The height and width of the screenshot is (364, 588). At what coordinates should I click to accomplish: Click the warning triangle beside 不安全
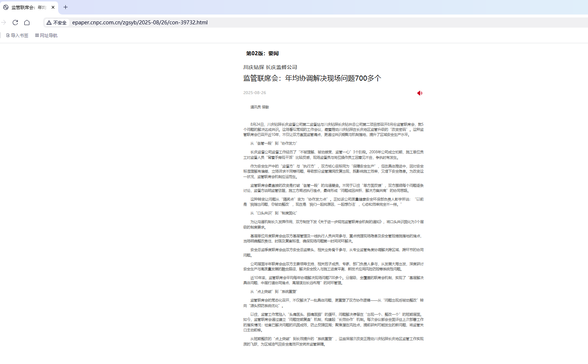pyautogui.click(x=49, y=23)
